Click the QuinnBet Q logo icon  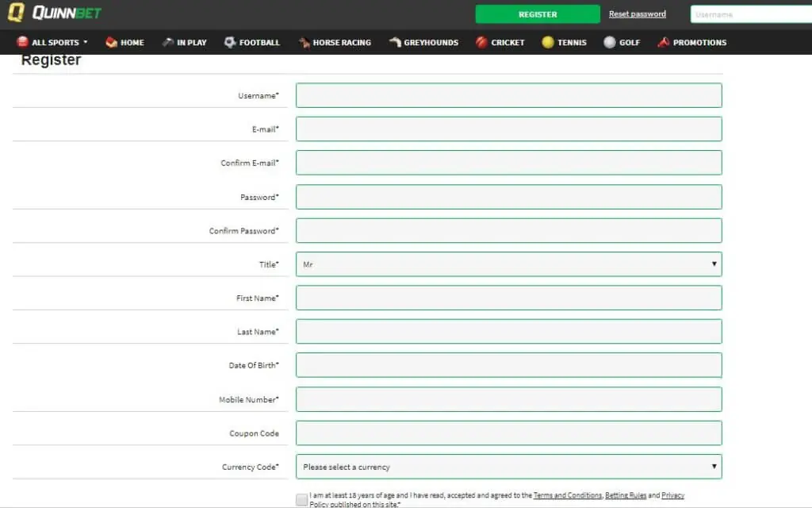(16, 12)
